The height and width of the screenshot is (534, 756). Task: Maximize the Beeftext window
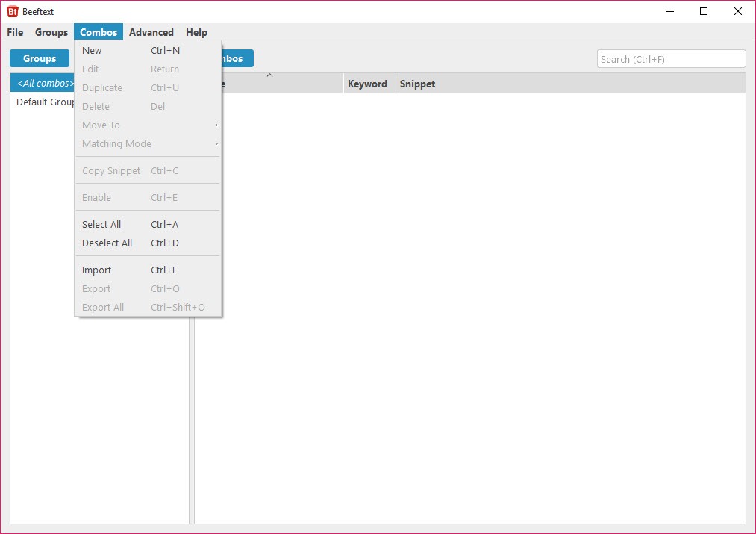click(704, 12)
